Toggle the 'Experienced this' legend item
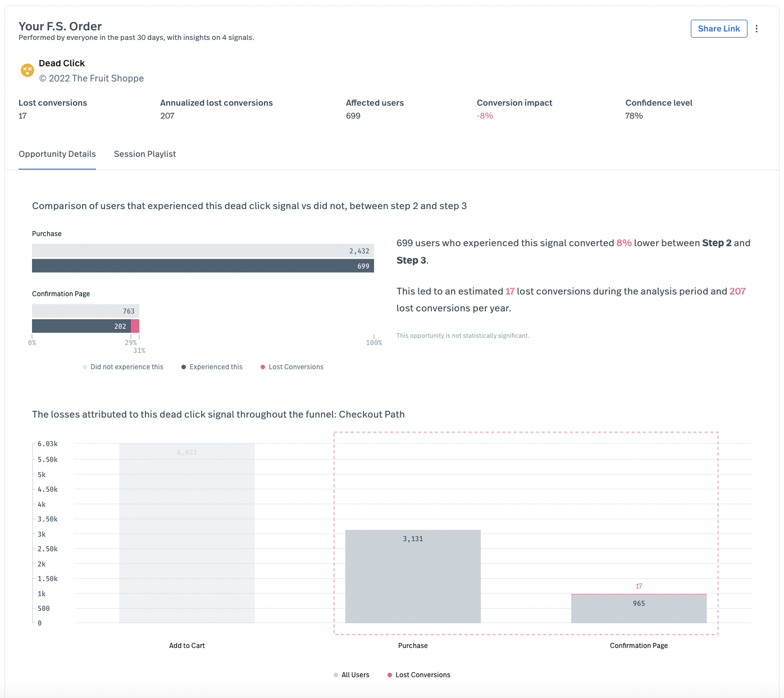 coord(212,367)
